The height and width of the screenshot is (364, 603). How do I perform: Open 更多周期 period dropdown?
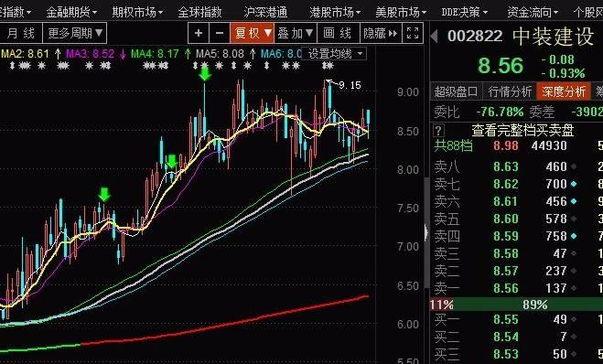point(75,33)
